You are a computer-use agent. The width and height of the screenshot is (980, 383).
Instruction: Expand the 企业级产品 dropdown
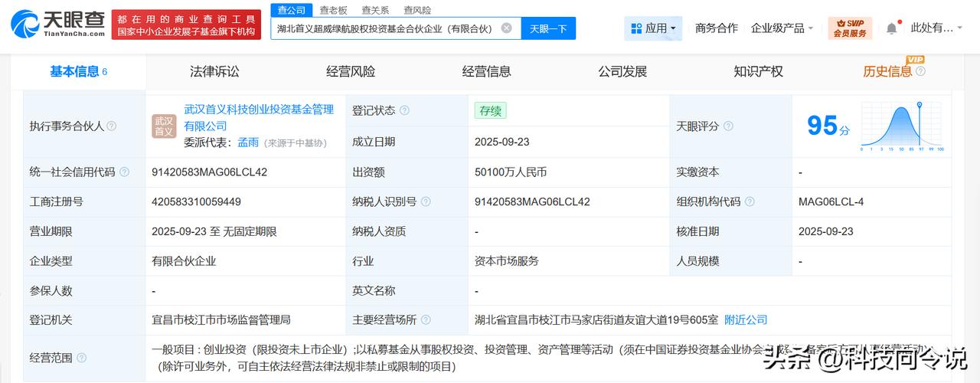[x=782, y=28]
